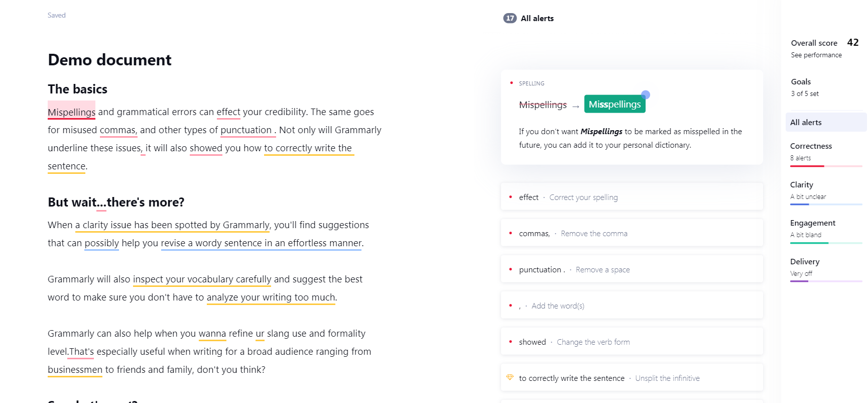Open the punctuation Remove a space alert
The image size is (868, 403).
click(x=631, y=269)
